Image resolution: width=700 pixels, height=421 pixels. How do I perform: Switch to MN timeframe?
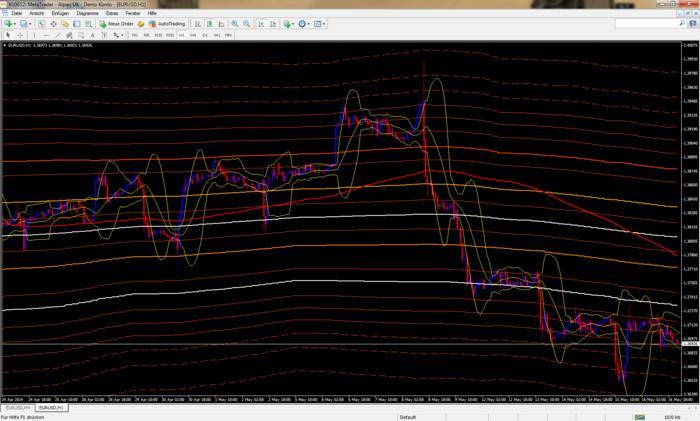point(229,35)
